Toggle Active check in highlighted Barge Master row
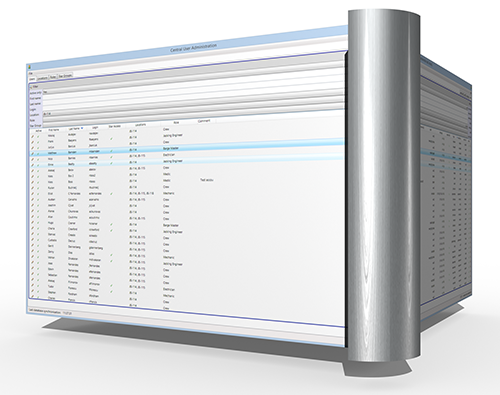This screenshot has width=500, height=395. [38, 153]
